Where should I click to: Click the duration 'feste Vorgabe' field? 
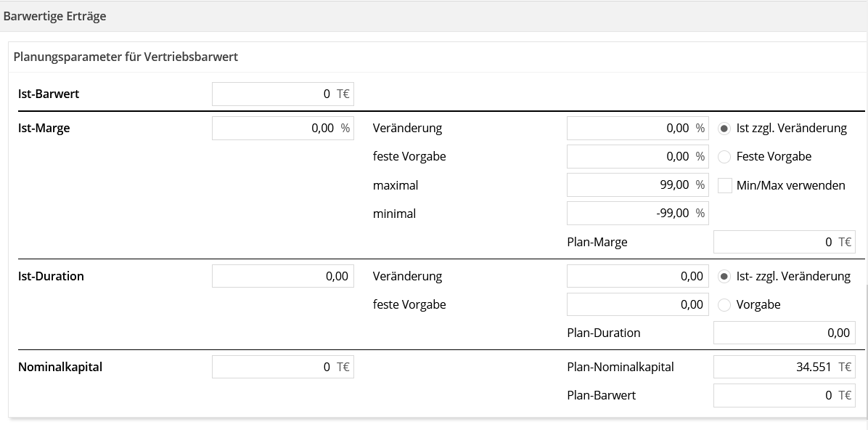(638, 304)
